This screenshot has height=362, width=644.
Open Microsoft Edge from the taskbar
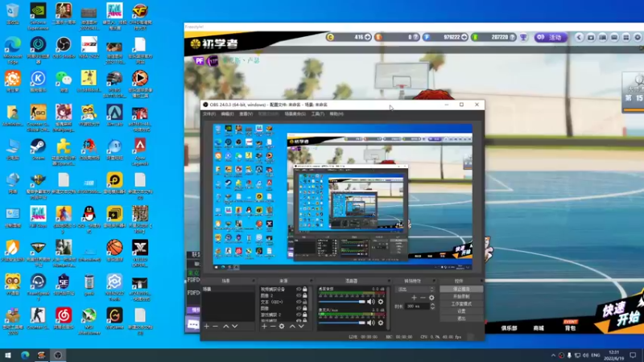(x=25, y=356)
